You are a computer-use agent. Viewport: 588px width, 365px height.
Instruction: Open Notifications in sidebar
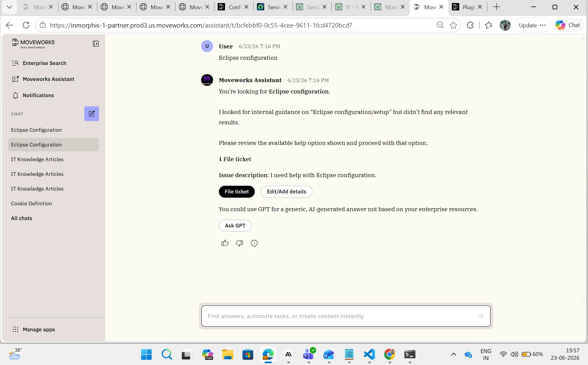tap(33, 95)
